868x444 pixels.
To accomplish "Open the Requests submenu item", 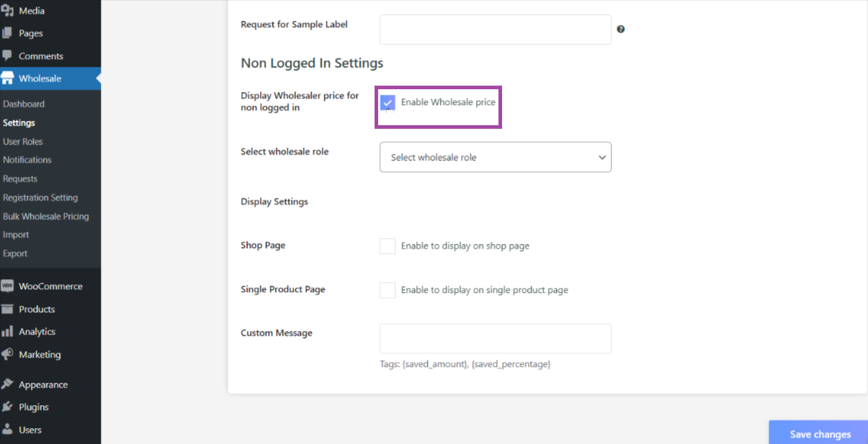I will click(20, 178).
